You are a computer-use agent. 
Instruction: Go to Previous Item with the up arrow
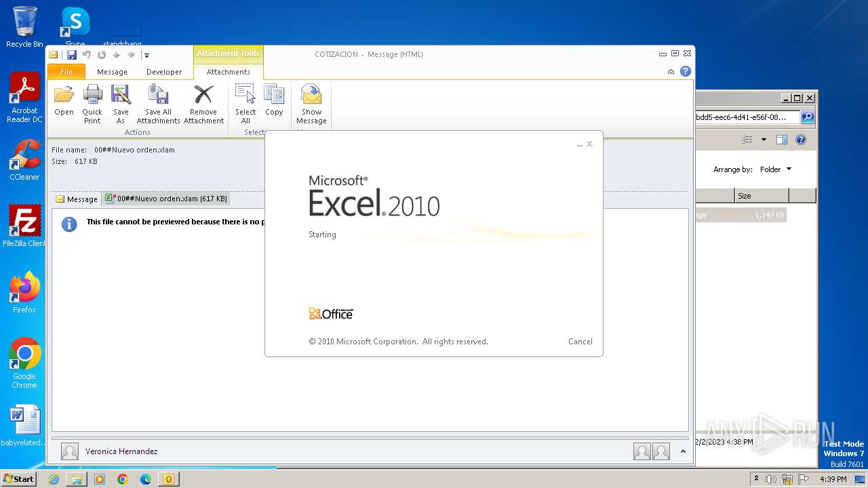pyautogui.click(x=116, y=55)
